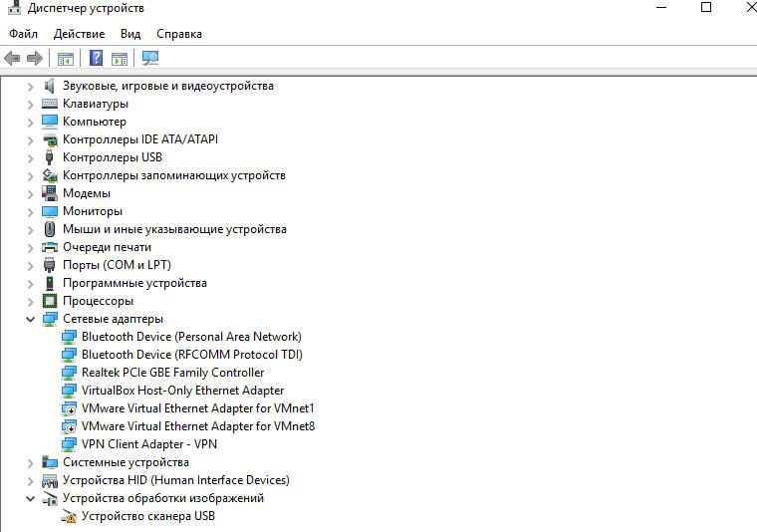Open the Справка menu

(x=179, y=34)
